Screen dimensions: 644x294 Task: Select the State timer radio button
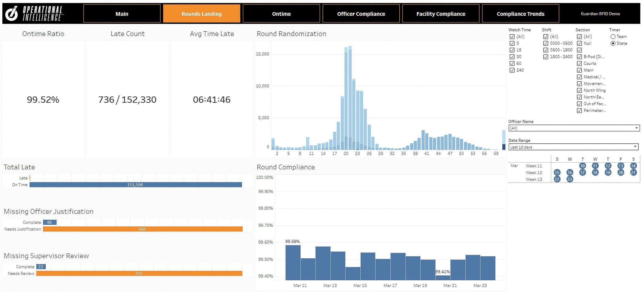click(x=613, y=43)
